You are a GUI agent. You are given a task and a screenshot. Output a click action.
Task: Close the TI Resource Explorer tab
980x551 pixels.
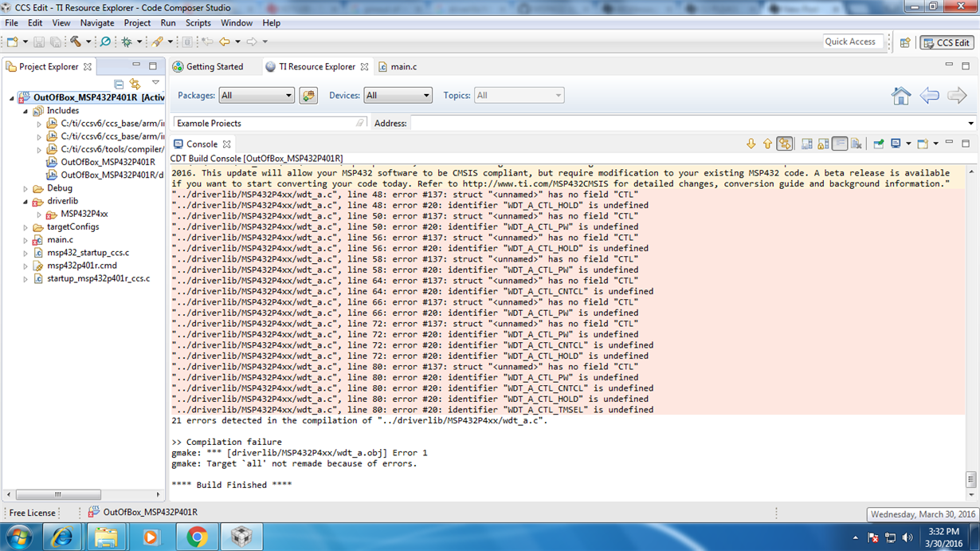[365, 67]
